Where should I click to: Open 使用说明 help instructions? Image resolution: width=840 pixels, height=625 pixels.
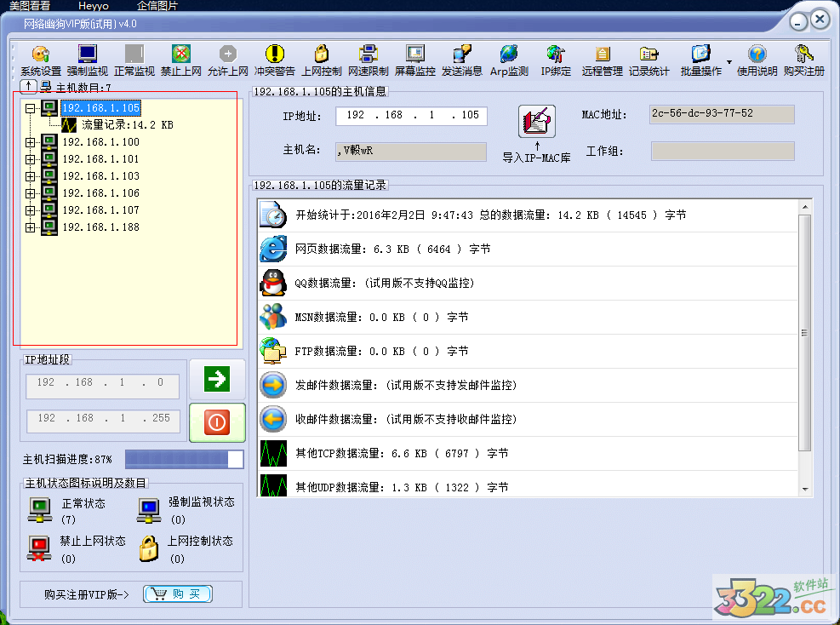coord(757,60)
